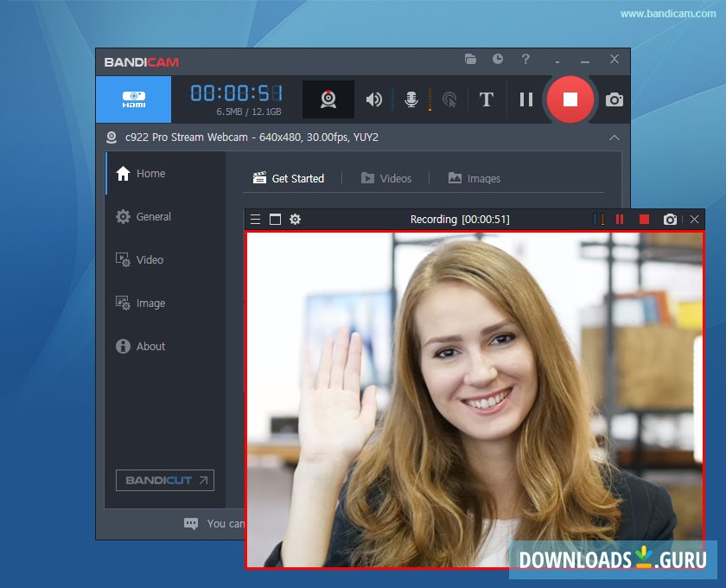Open the help question mark icon
This screenshot has width=726, height=588.
point(525,60)
